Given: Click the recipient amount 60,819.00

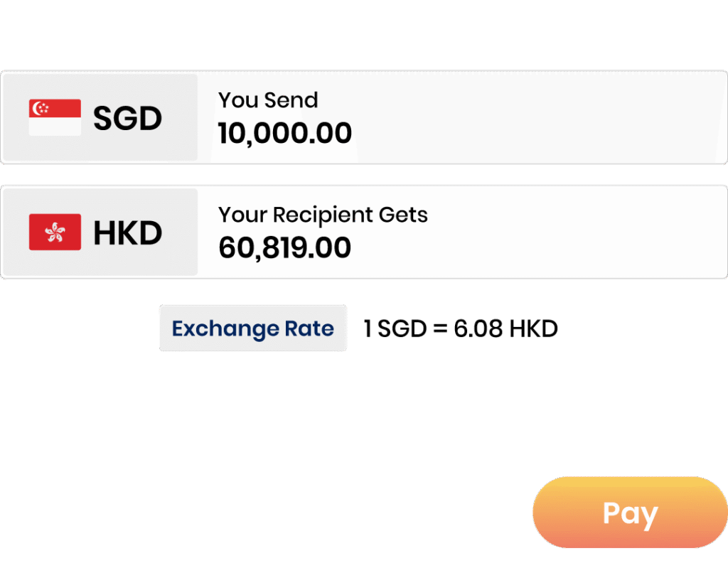Looking at the screenshot, I should (284, 247).
